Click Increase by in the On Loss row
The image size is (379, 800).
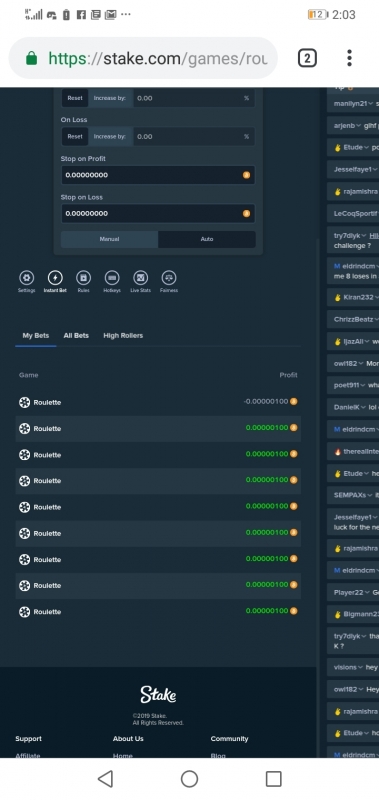pos(110,137)
